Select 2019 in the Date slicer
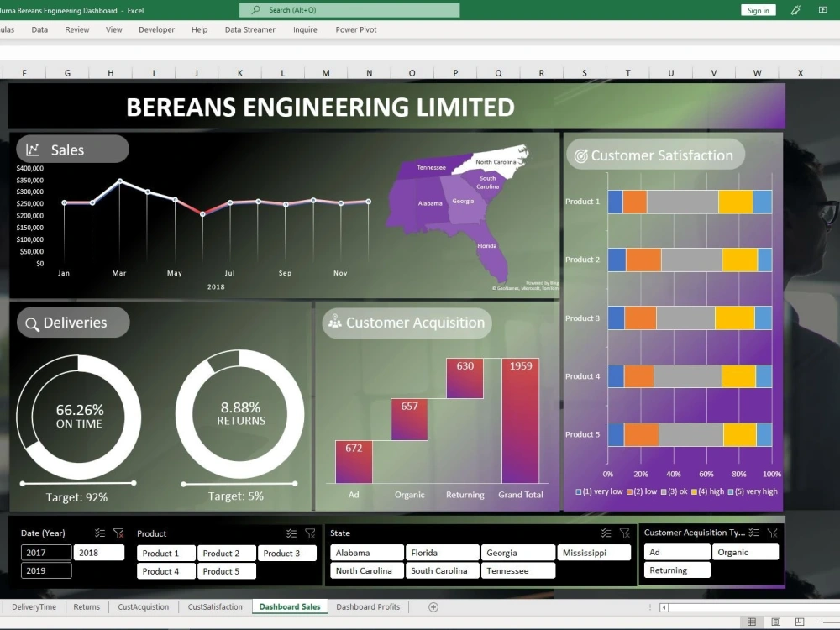 [x=45, y=570]
